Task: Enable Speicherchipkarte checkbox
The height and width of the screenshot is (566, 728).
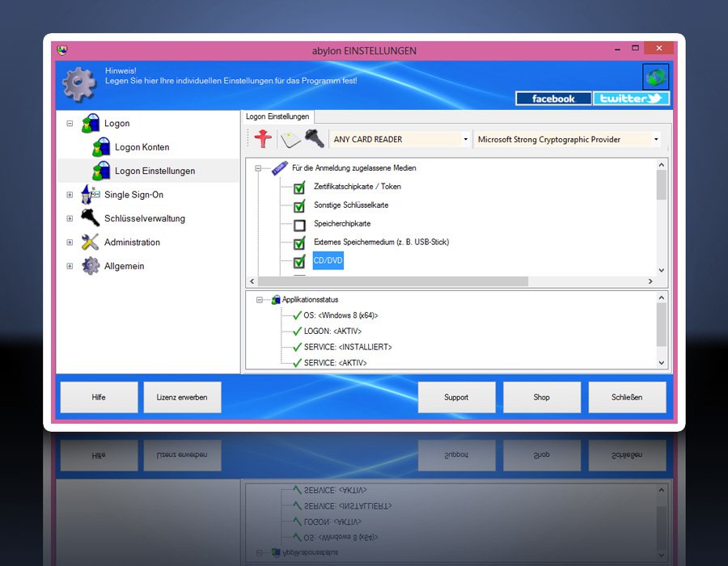Action: point(299,226)
